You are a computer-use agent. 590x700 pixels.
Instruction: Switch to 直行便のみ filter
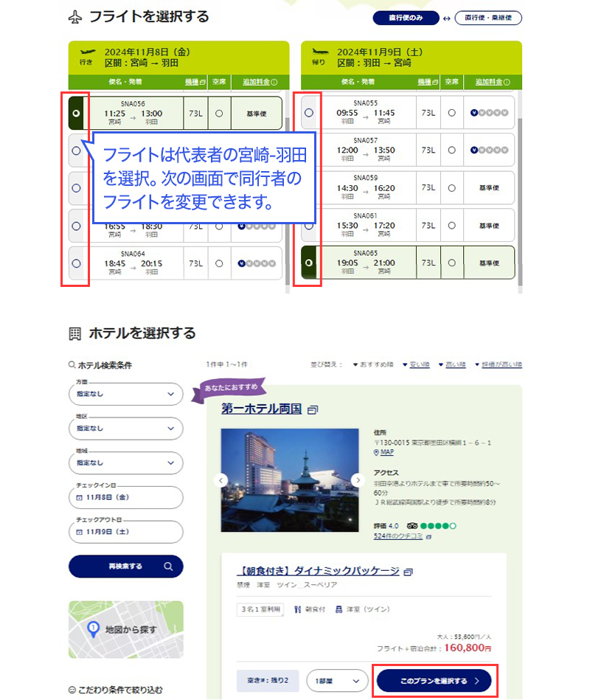tap(406, 18)
